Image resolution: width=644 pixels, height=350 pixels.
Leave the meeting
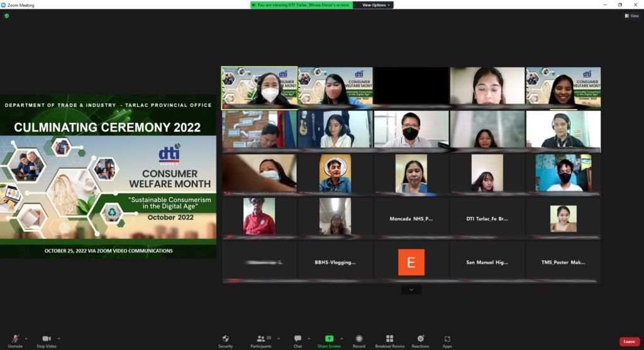point(629,341)
